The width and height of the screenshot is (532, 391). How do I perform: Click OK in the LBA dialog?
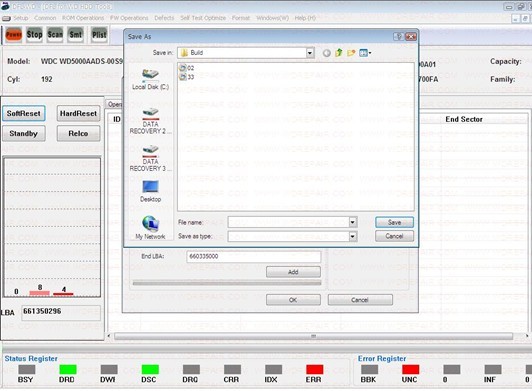click(x=293, y=300)
